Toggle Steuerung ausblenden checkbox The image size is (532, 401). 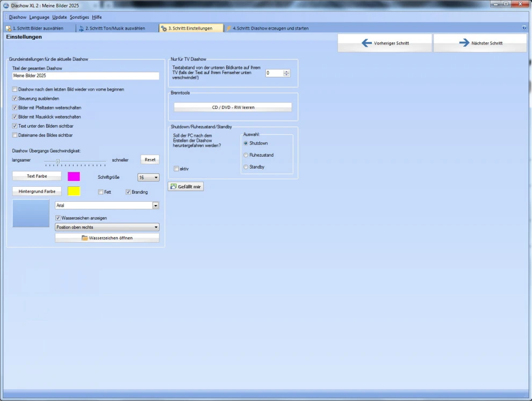coord(15,98)
